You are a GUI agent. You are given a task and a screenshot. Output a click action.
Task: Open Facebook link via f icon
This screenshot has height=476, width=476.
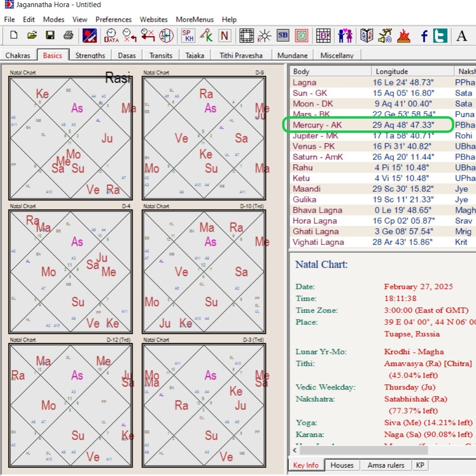click(424, 35)
